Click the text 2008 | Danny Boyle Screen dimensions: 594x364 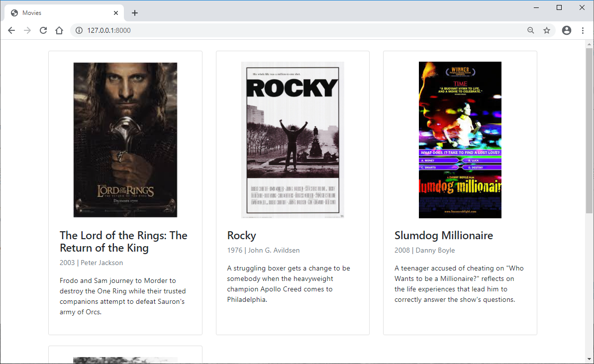425,250
